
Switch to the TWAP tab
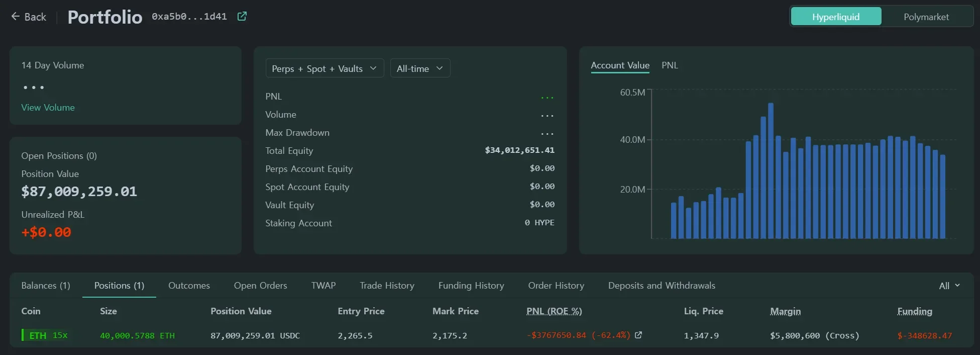(x=323, y=286)
